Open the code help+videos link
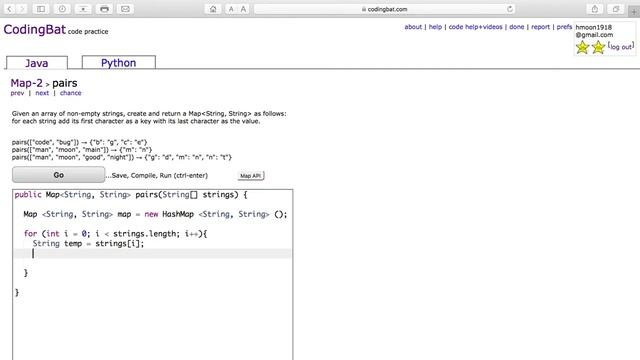This screenshot has height=360, width=640. [476, 27]
